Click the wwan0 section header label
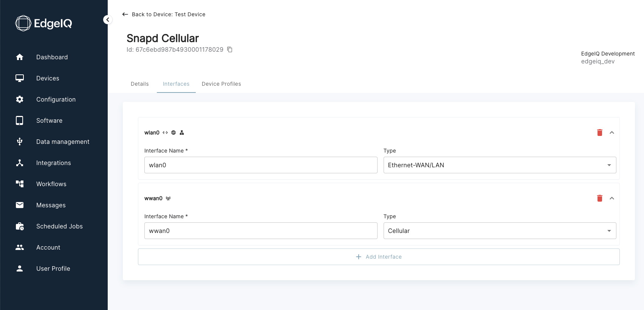This screenshot has width=644, height=310. 153,198
